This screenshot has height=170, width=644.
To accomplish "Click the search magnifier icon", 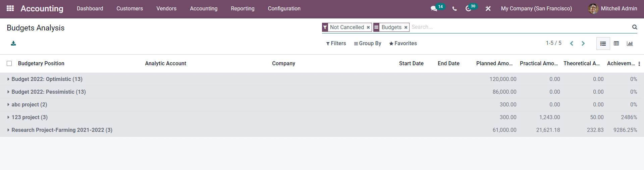I will (635, 27).
